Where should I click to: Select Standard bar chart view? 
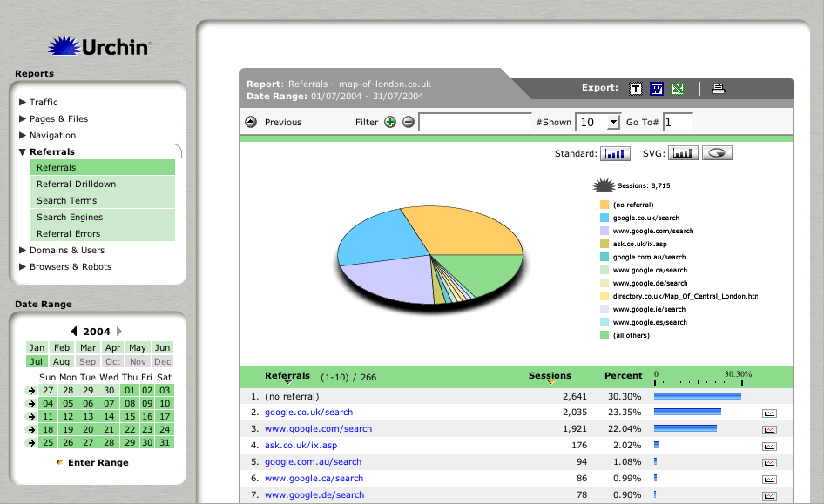[x=615, y=153]
